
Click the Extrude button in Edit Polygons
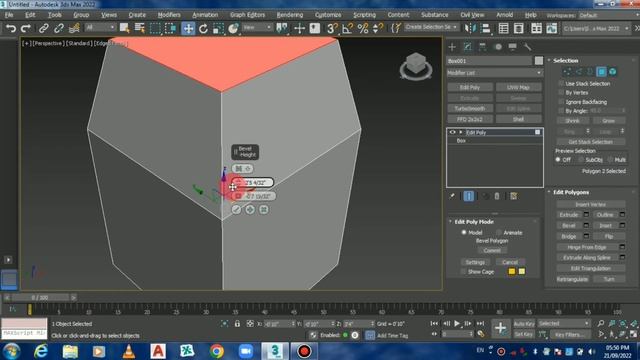click(569, 215)
